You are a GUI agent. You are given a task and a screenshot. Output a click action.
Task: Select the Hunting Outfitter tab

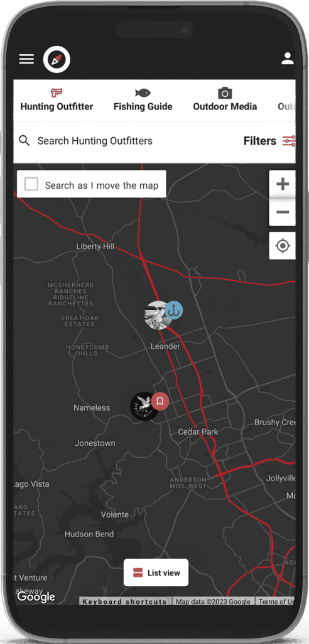point(57,100)
